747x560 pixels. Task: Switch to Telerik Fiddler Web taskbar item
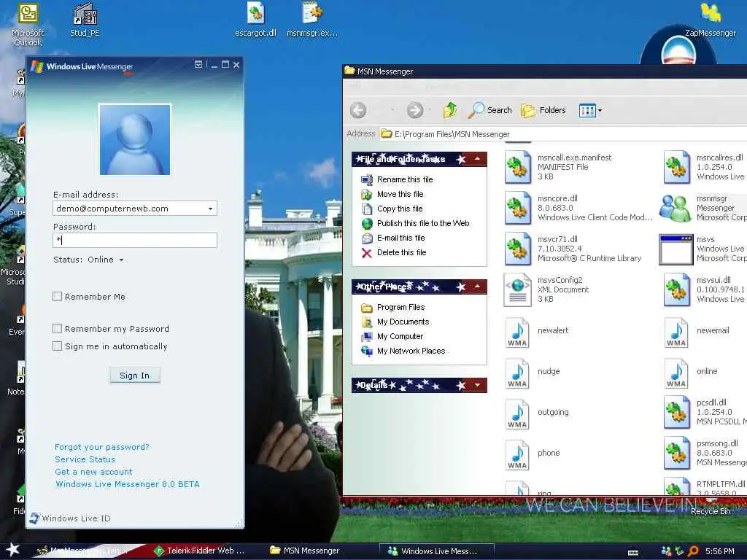point(199,551)
